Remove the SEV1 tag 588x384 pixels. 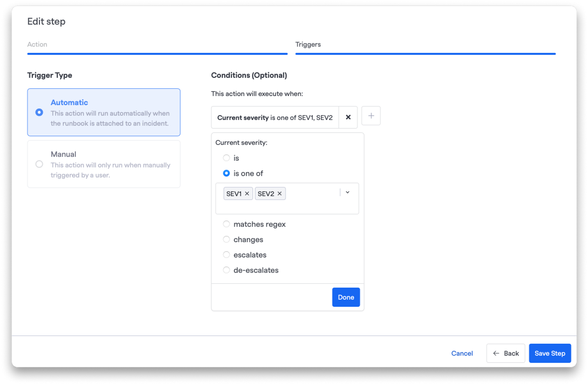pyautogui.click(x=247, y=194)
